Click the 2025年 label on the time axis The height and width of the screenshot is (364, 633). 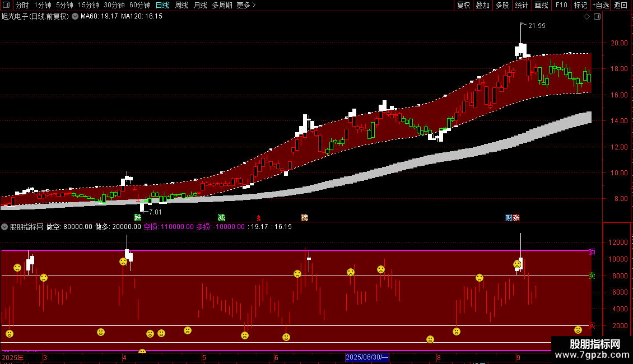click(x=13, y=357)
